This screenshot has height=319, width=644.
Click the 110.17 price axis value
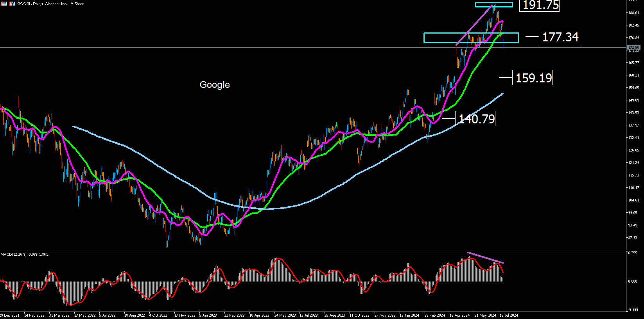pos(633,188)
